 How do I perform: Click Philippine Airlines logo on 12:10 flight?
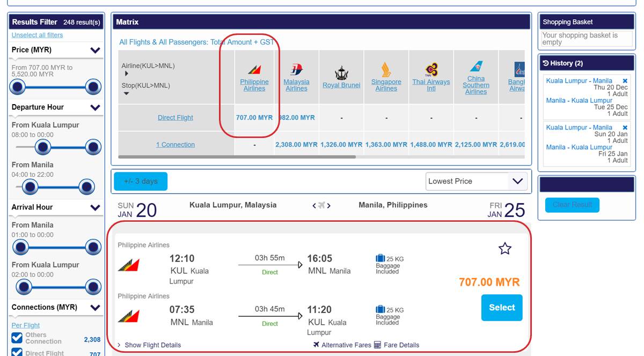(x=129, y=265)
